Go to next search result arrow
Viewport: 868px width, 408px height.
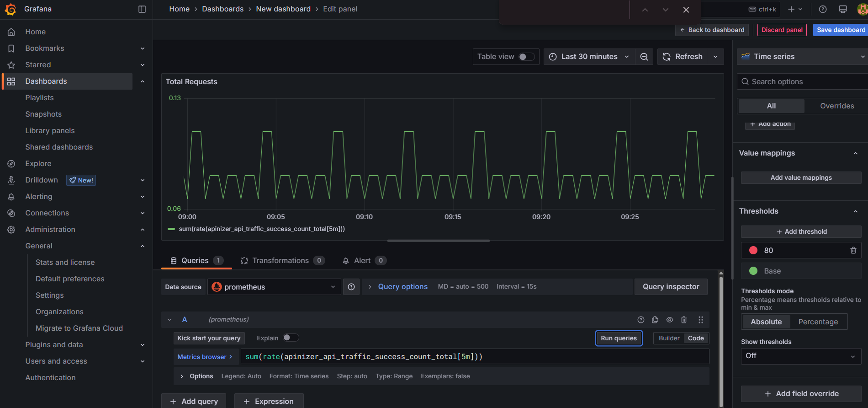tap(666, 10)
